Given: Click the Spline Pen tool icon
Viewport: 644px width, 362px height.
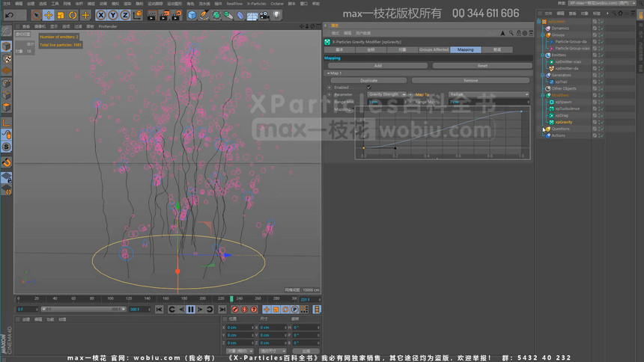Looking at the screenshot, I should click(204, 16).
